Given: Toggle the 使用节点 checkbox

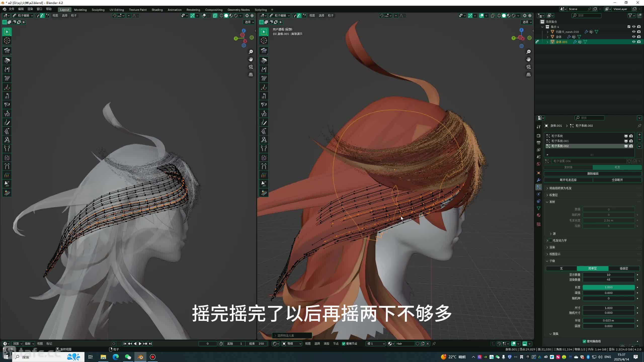Looking at the screenshot, I should pos(344,343).
